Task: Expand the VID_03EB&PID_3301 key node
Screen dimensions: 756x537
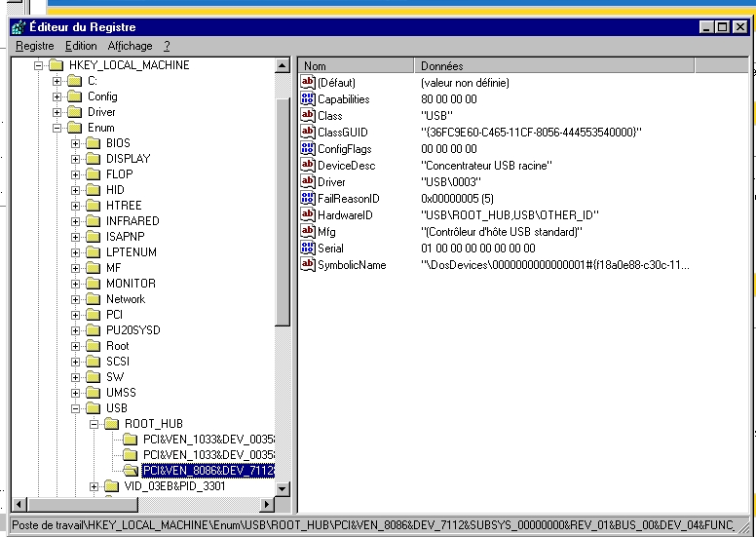Action: pyautogui.click(x=94, y=486)
